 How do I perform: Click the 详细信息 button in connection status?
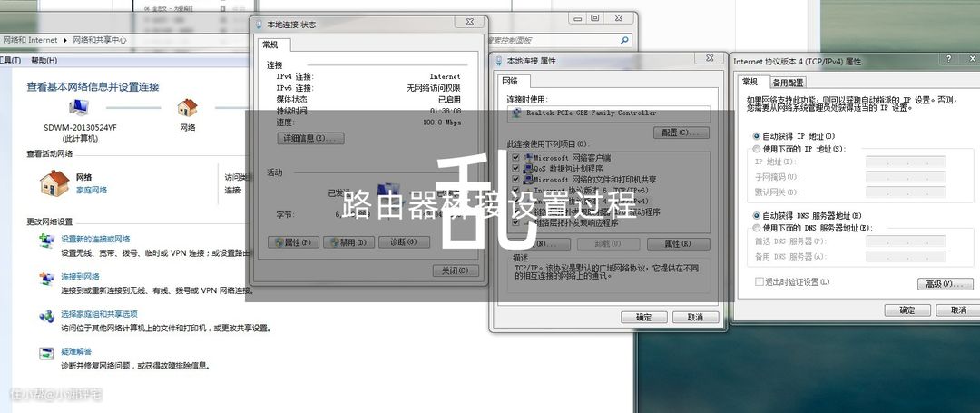[x=309, y=138]
